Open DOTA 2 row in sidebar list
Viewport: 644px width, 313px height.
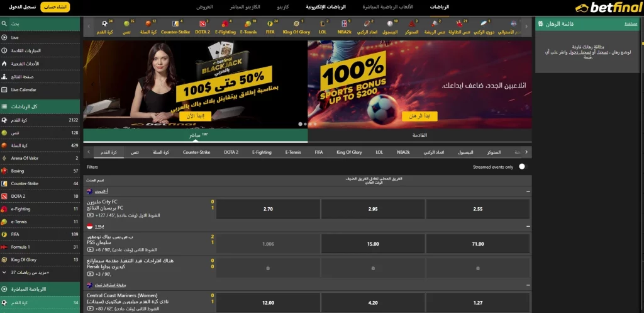(x=40, y=196)
